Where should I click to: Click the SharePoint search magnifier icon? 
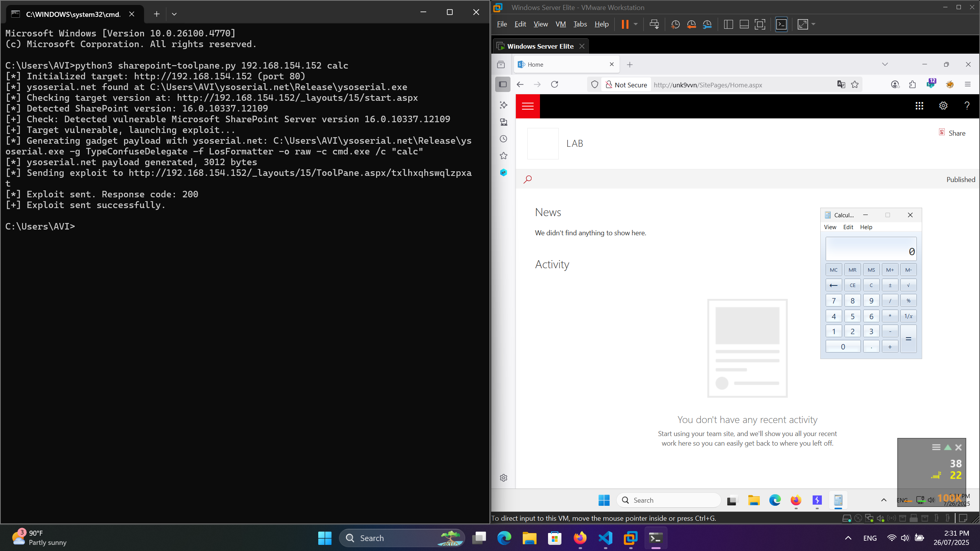click(x=528, y=179)
